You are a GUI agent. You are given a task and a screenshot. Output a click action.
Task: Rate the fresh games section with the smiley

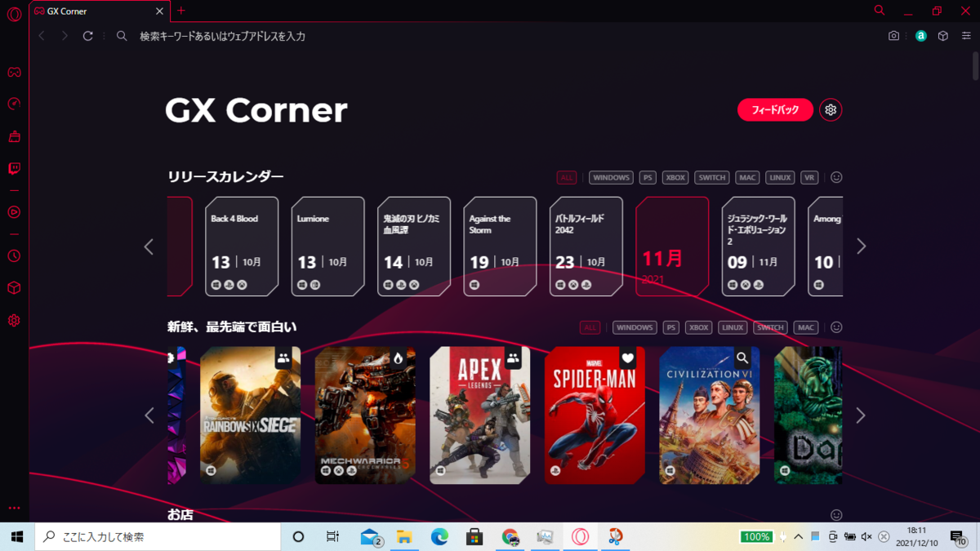click(x=836, y=327)
